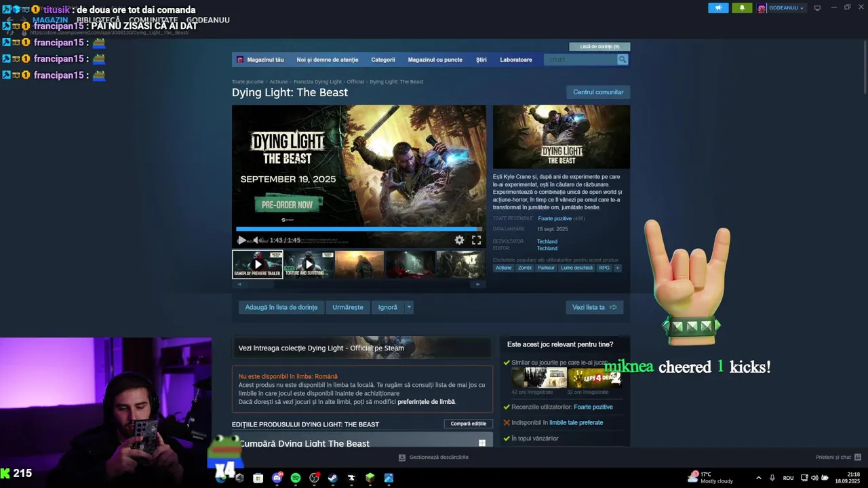Select the third screenshot thumbnail with orange sunset
This screenshot has width=868, height=488.
(359, 264)
